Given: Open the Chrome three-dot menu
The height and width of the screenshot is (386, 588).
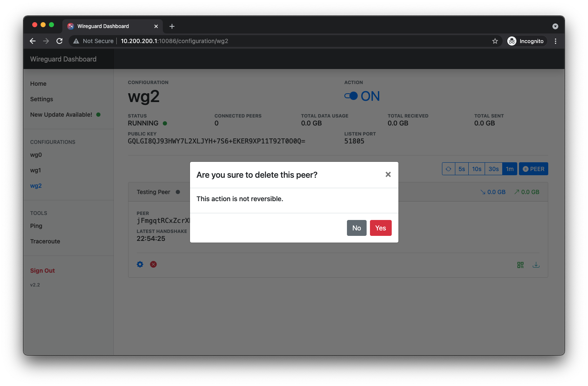Looking at the screenshot, I should pyautogui.click(x=555, y=41).
